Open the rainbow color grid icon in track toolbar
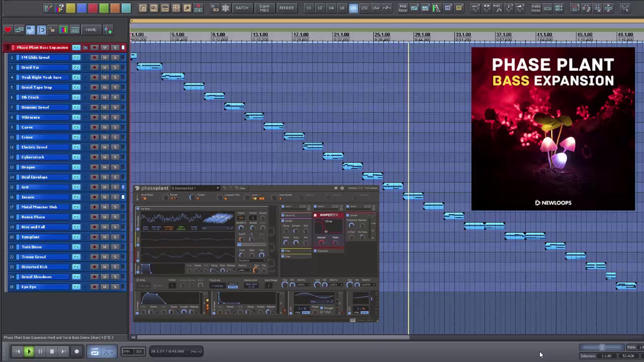The width and height of the screenshot is (644, 362). pyautogui.click(x=63, y=30)
